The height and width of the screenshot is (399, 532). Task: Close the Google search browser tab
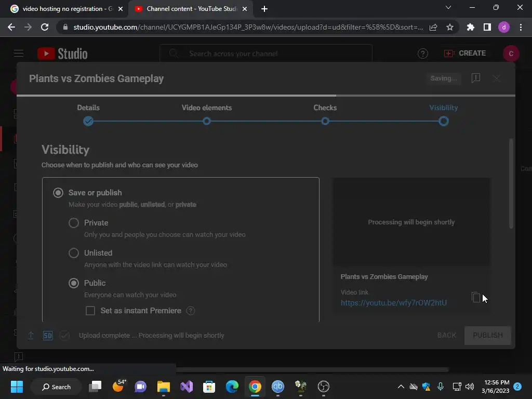pos(120,9)
